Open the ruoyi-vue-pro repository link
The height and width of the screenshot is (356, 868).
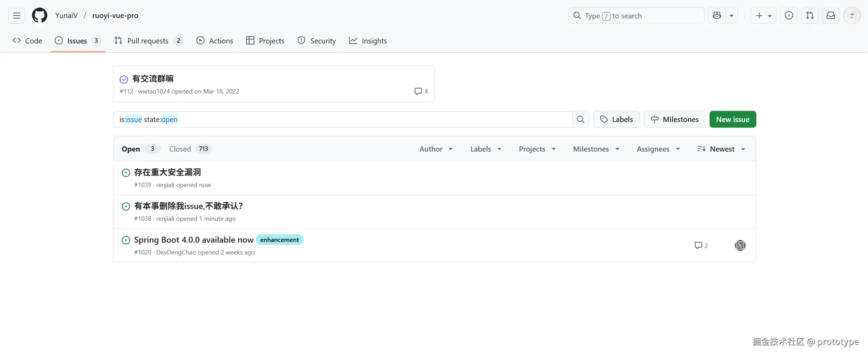pyautogui.click(x=115, y=16)
